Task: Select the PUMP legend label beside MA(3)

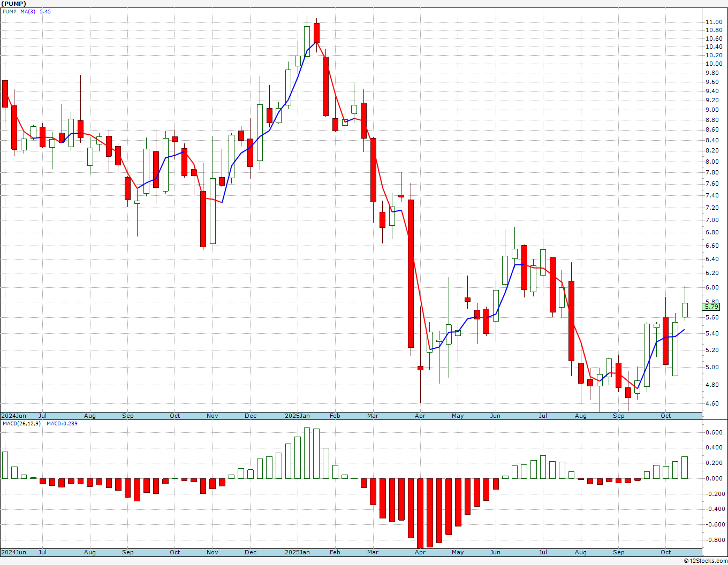Action: (x=10, y=11)
